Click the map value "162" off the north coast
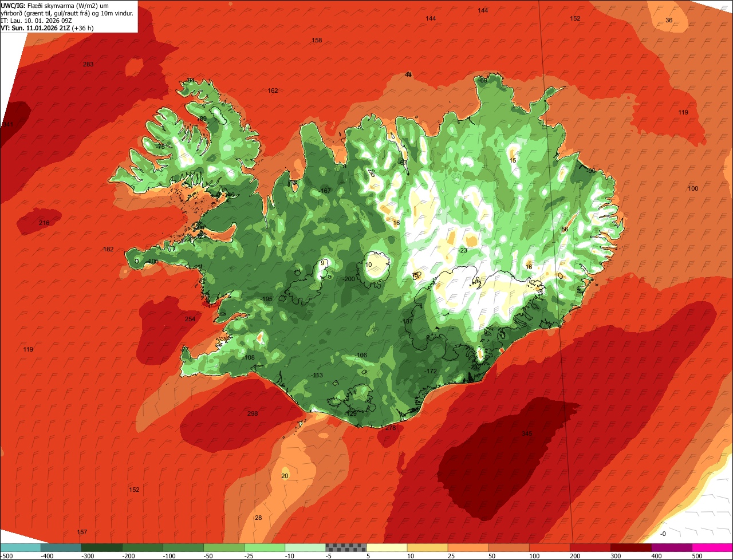 point(273,90)
